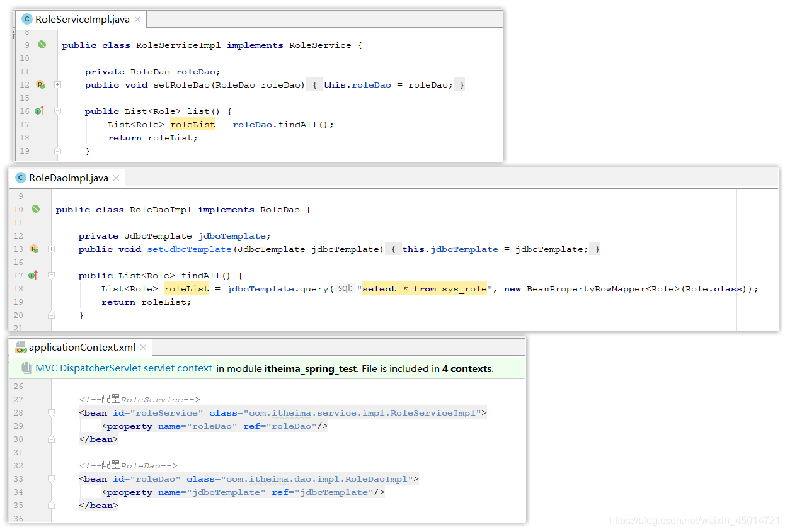Click the highlighted roleList variable in RoleDaoImpl
This screenshot has height=532, width=785.
click(x=186, y=289)
